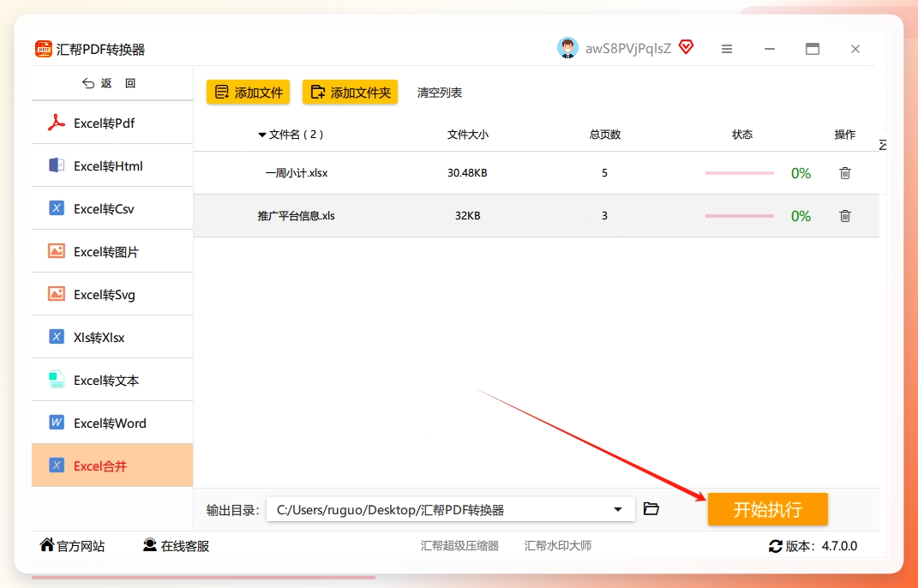Click the image icon beside Excel转图片
Screen dimensions: 918x588
coord(57,250)
